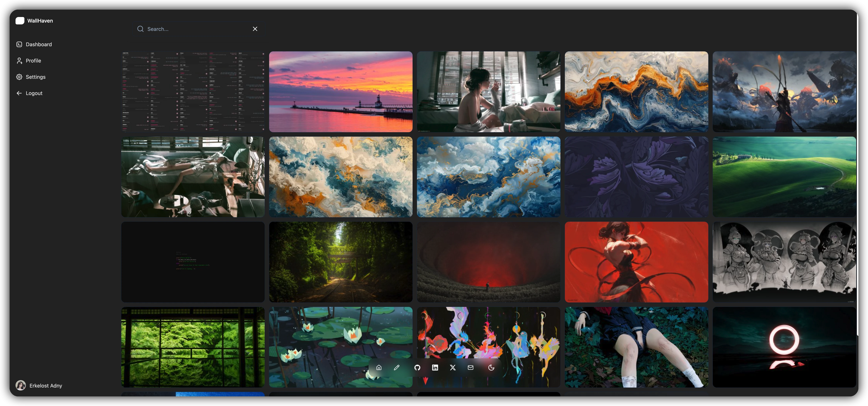The image size is (868, 406).
Task: Click the Settings gear icon in sidebar
Action: pos(19,77)
